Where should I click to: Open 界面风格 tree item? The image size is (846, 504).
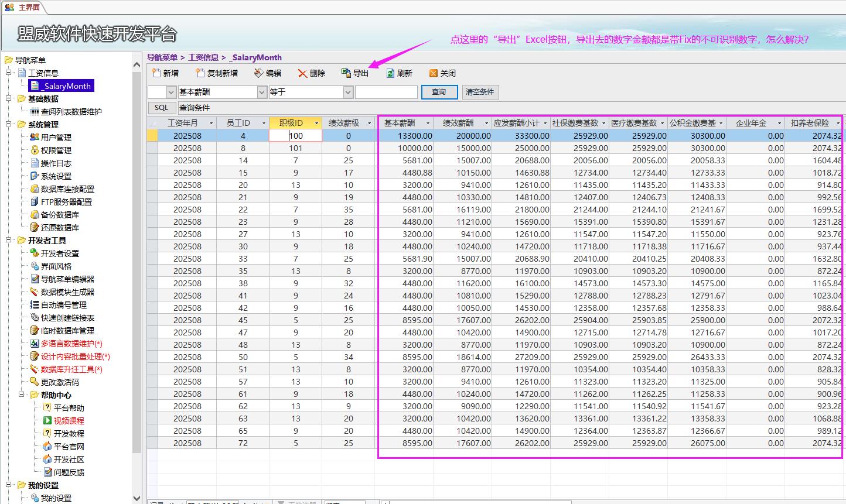coord(56,266)
